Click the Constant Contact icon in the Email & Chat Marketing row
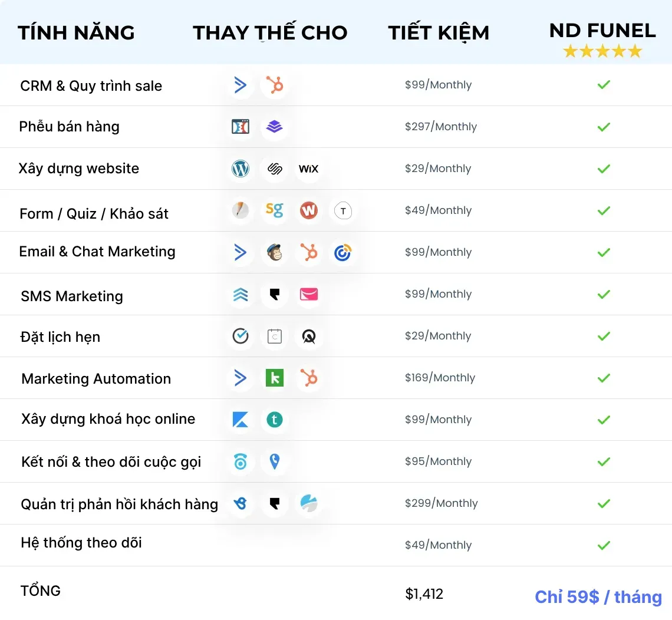 pos(343,252)
